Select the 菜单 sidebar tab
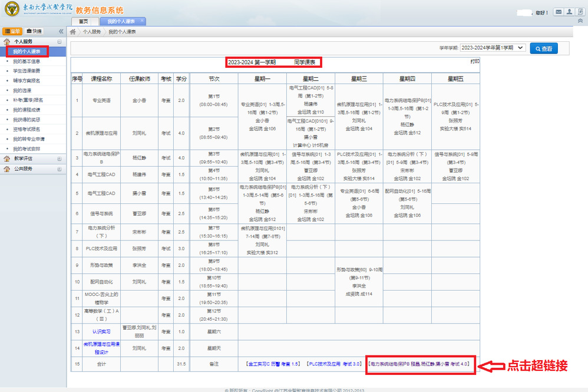Image resolution: width=588 pixels, height=392 pixels. [12, 31]
